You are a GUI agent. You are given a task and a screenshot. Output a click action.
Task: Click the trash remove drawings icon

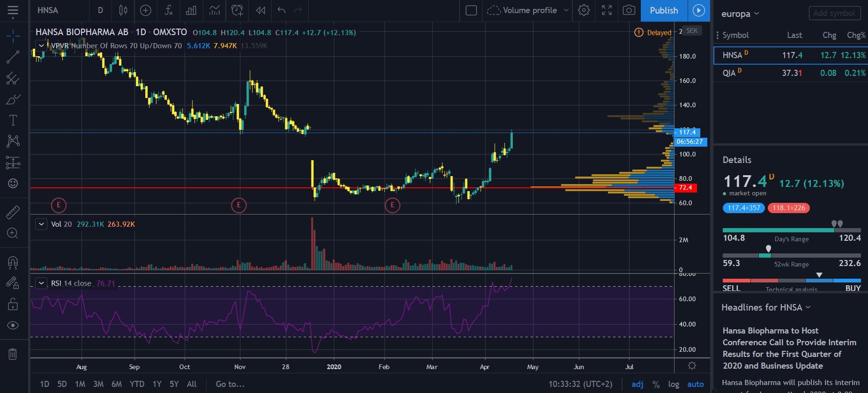click(13, 354)
